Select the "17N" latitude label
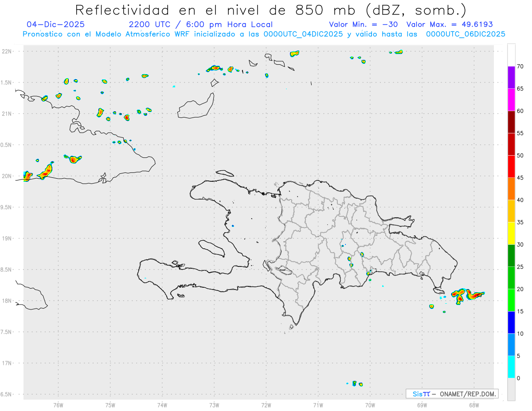Screen dimensions: 532x411 coord(7,363)
